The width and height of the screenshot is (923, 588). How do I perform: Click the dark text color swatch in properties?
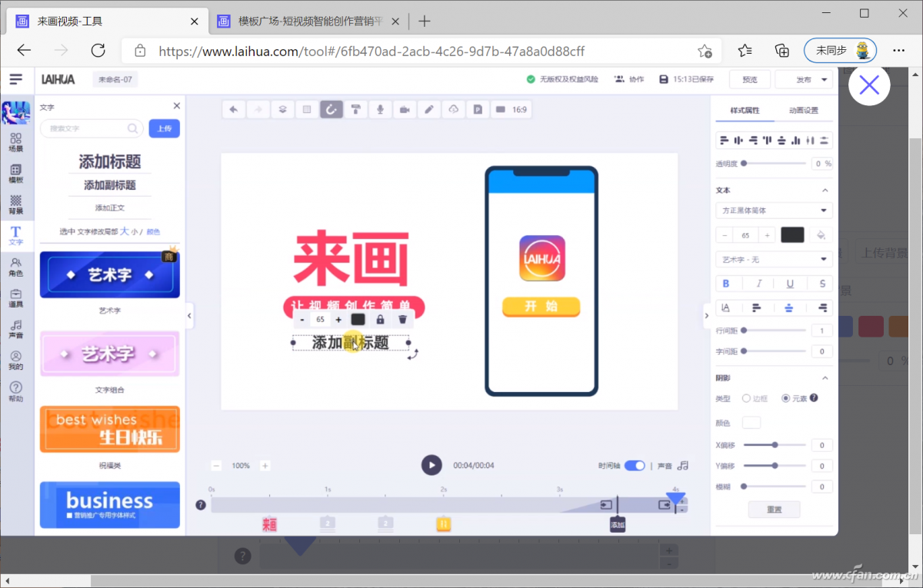[792, 234]
